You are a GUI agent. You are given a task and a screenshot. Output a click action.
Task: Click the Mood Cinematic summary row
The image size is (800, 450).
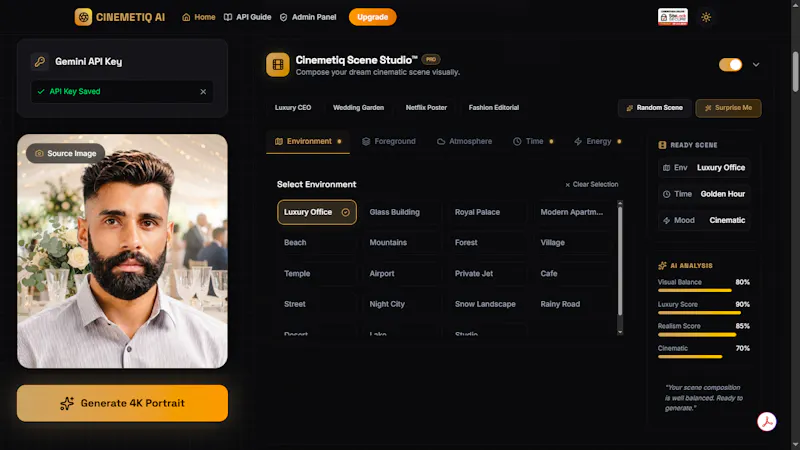point(704,220)
